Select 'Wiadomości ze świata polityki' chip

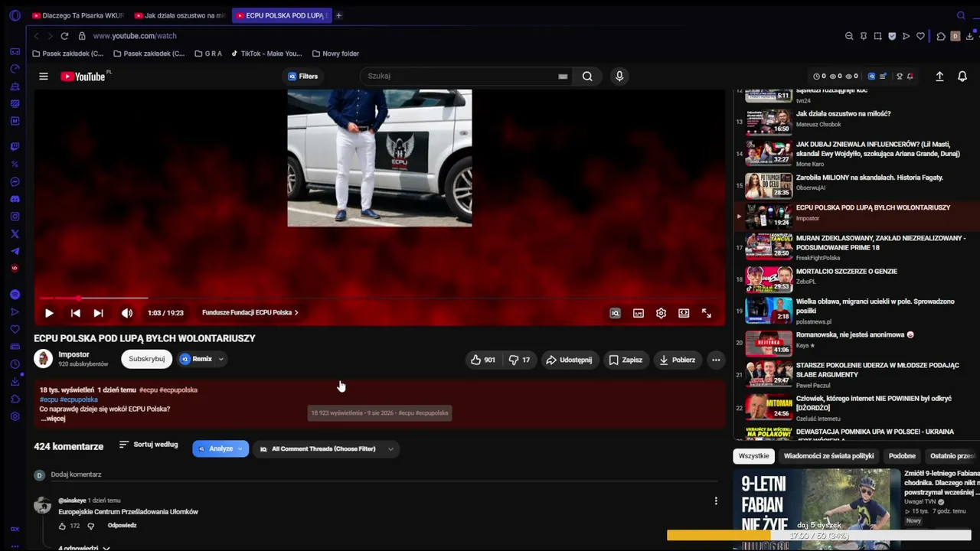(x=828, y=456)
